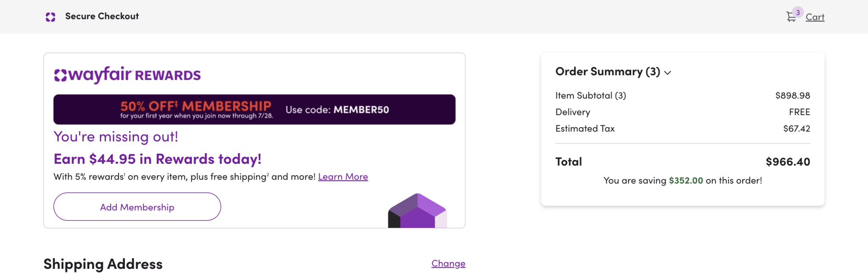Click the Secure Checkout header logo mark
Image resolution: width=868 pixels, height=278 pixels.
[x=50, y=16]
